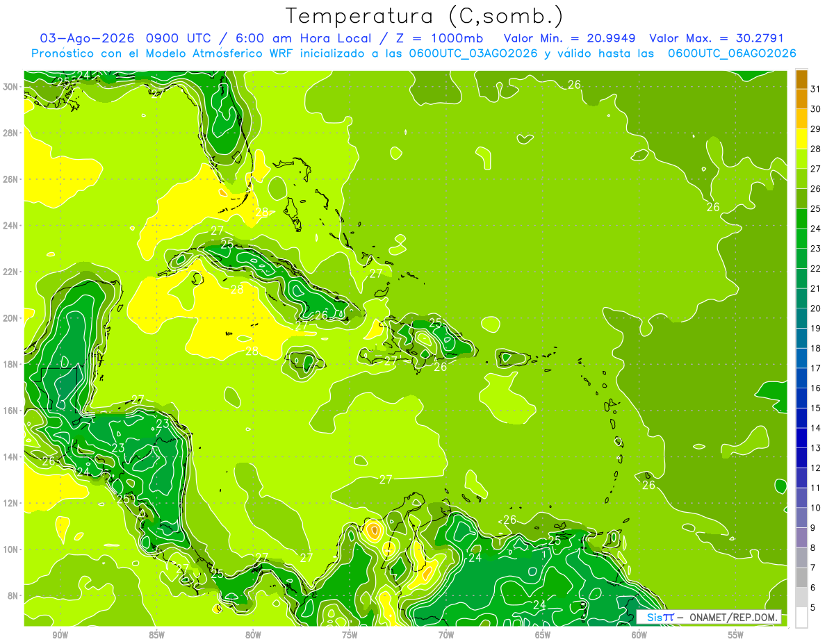Click the legend value 20
The image size is (834, 644).
coord(816,308)
